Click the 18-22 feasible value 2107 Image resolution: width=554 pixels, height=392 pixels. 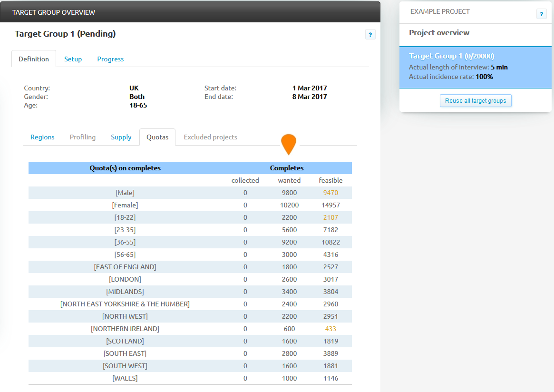coord(330,217)
